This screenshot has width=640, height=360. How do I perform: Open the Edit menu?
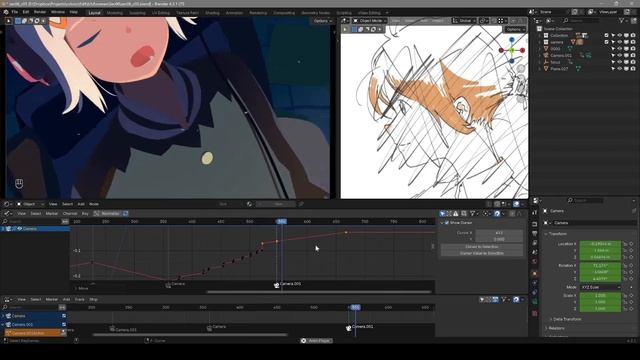(26, 12)
